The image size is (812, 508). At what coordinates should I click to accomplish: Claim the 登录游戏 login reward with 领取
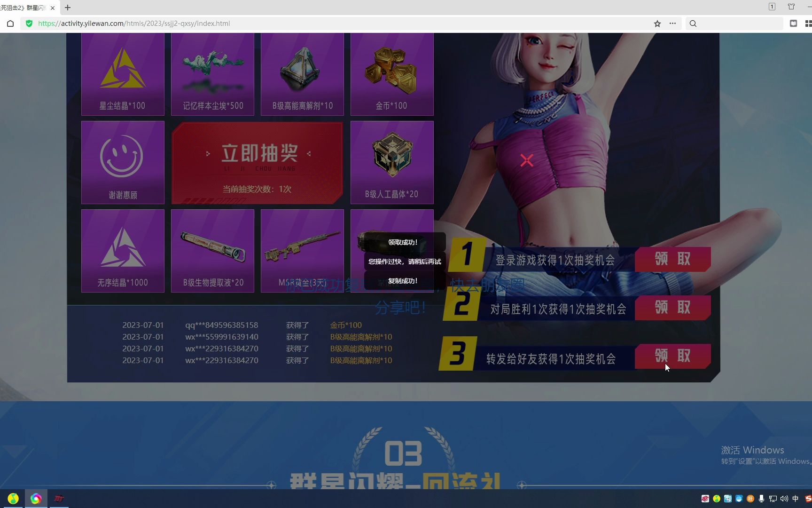click(672, 259)
